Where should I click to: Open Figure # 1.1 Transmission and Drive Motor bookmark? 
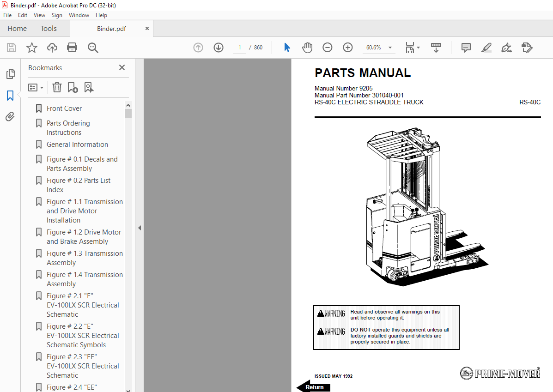pos(85,211)
